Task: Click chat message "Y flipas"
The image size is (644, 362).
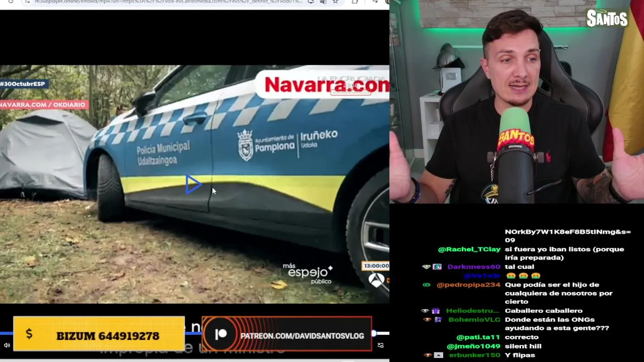Action: 520,355
